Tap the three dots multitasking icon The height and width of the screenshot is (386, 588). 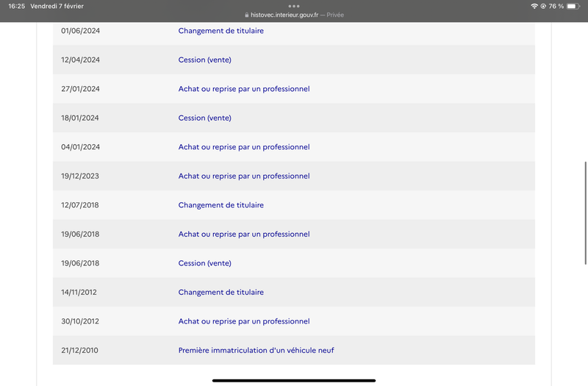[294, 6]
